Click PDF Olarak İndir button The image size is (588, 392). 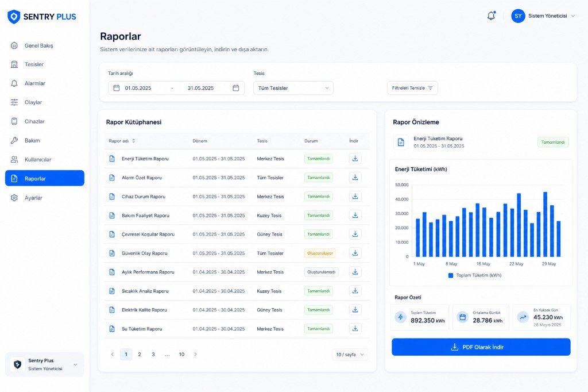tap(481, 347)
